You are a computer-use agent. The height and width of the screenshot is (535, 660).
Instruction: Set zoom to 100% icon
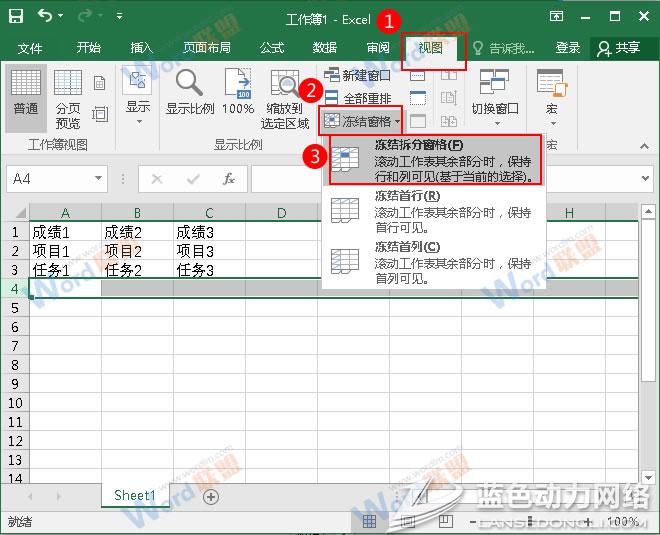pos(238,92)
